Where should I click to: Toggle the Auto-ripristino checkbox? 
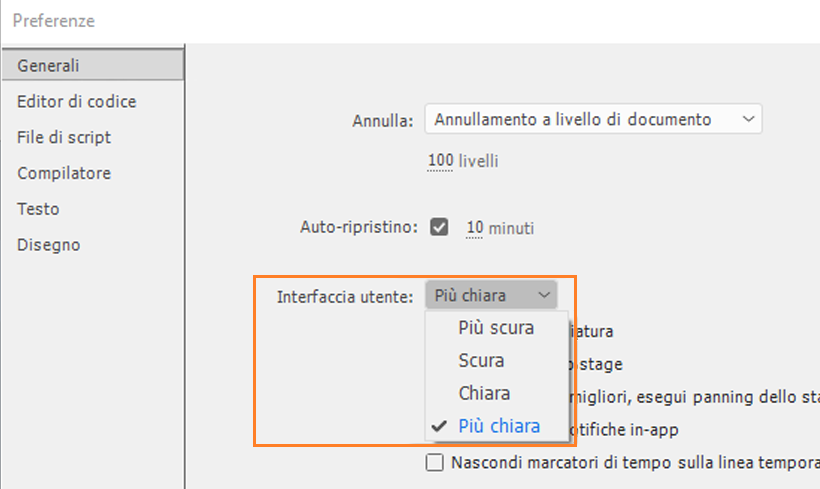439,227
